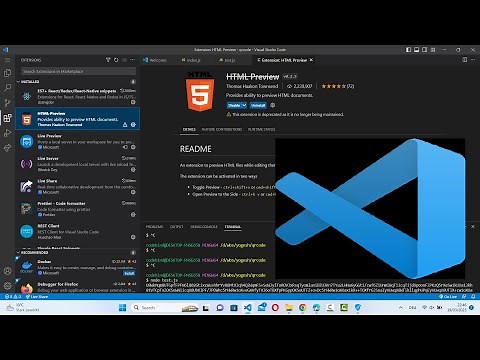The width and height of the screenshot is (480, 360).
Task: Select Debugger for Firefox recommended extension
Action: tap(77, 287)
